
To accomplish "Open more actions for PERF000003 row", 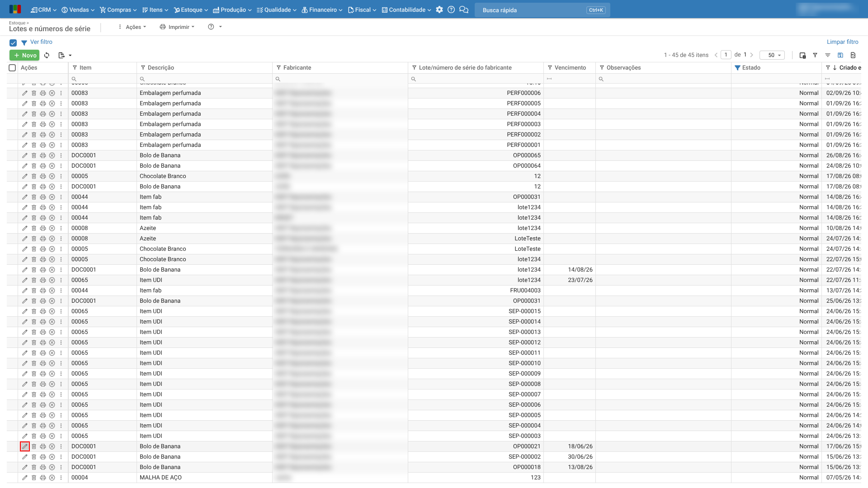I will coord(61,124).
